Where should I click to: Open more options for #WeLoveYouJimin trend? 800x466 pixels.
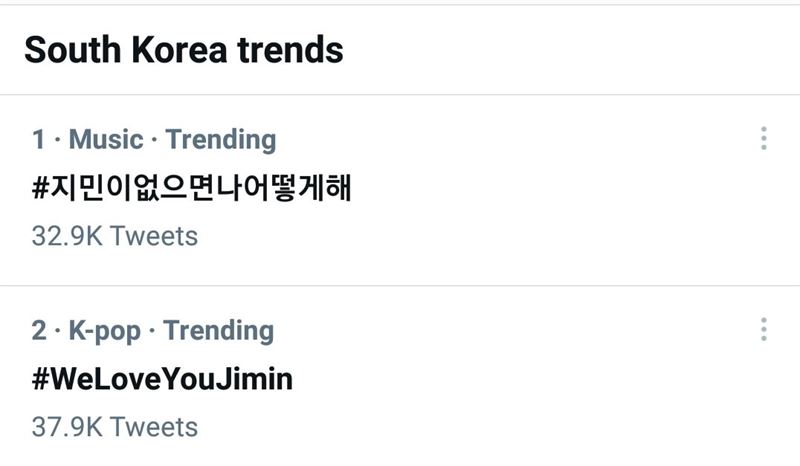point(763,330)
